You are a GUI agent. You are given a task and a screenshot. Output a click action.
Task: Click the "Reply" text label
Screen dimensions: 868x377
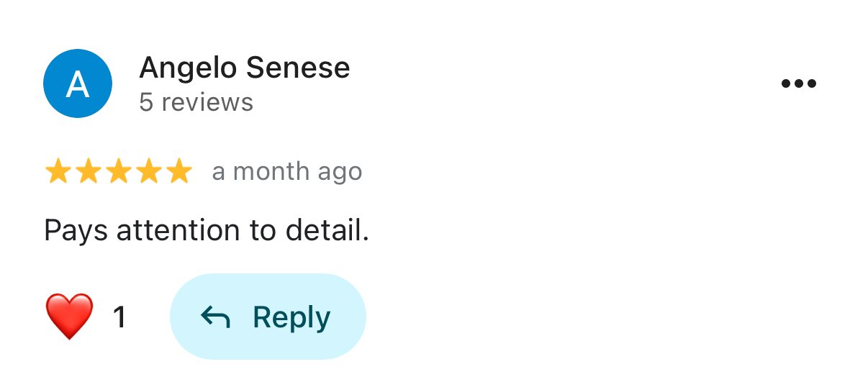(x=291, y=317)
